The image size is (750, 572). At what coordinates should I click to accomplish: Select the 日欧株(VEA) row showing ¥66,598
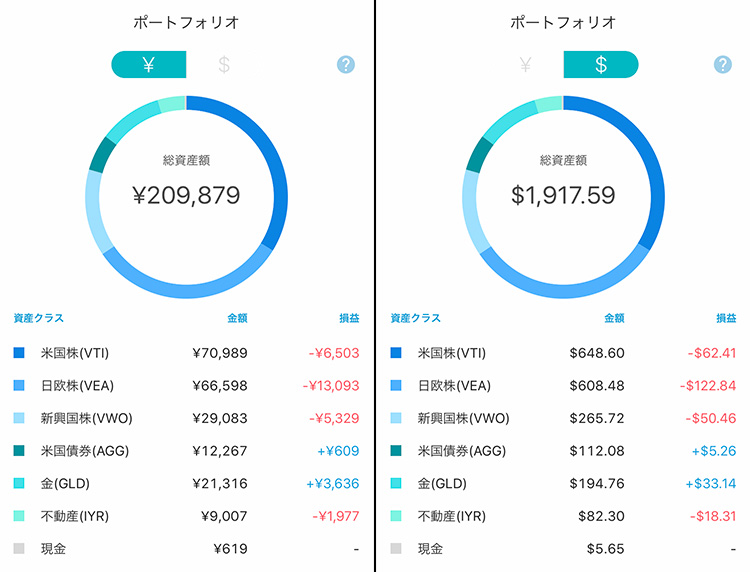pos(187,385)
